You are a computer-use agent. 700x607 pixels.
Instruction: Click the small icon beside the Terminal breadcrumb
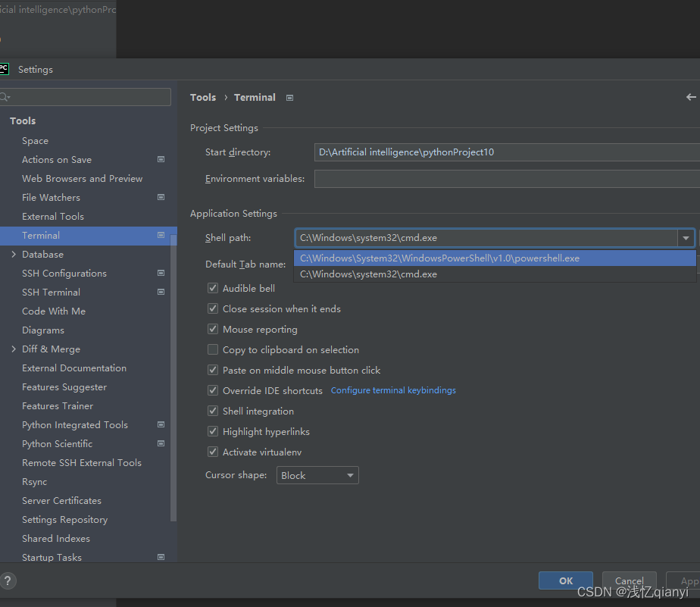[x=288, y=97]
